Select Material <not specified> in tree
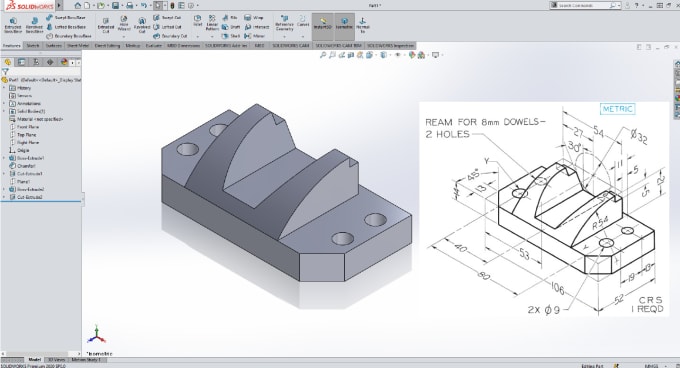This screenshot has width=680, height=368. pyautogui.click(x=36, y=119)
